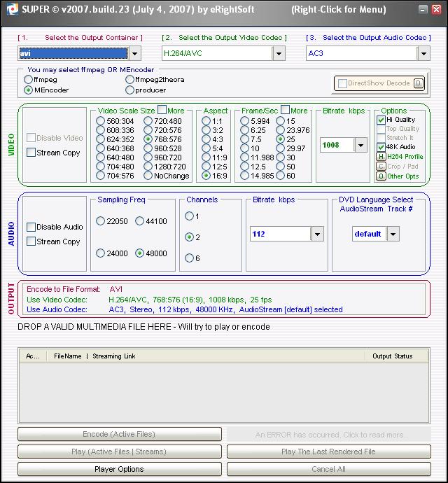
Task: Select 12.5 frames per second
Action: tap(244, 167)
